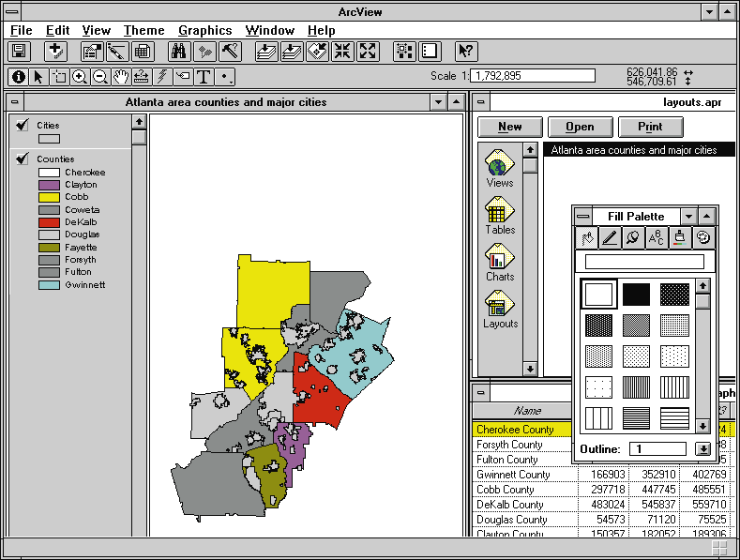This screenshot has height=560, width=740.
Task: Click the Scale input field
Action: click(533, 76)
